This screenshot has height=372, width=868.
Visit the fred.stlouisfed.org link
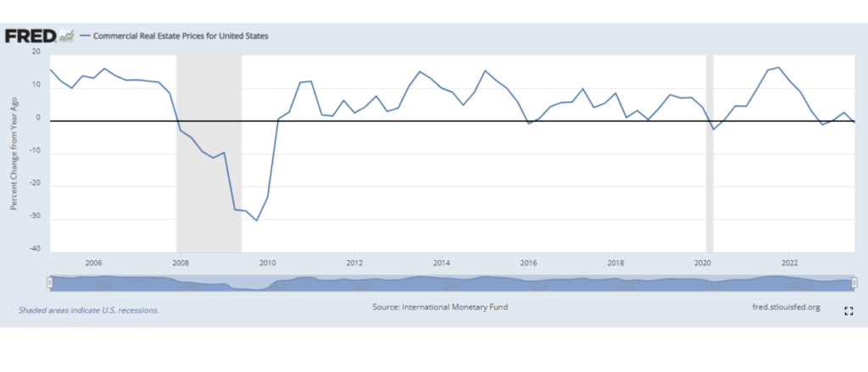coord(786,307)
